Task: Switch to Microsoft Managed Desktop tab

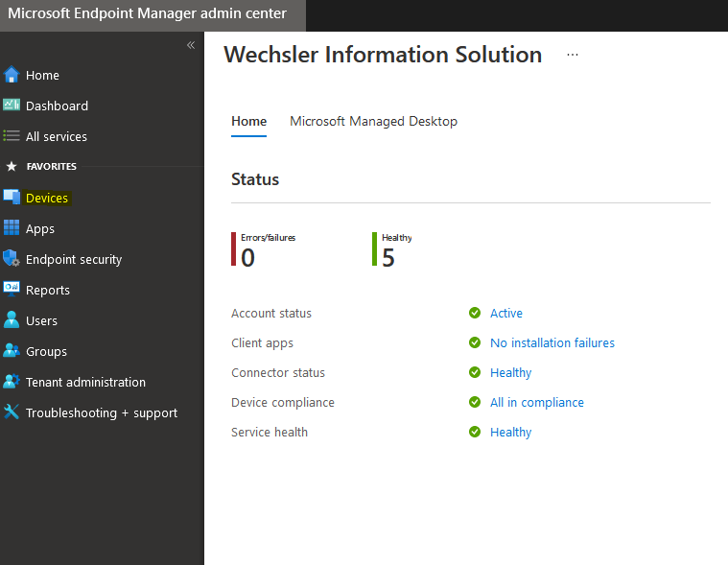Action: [373, 121]
